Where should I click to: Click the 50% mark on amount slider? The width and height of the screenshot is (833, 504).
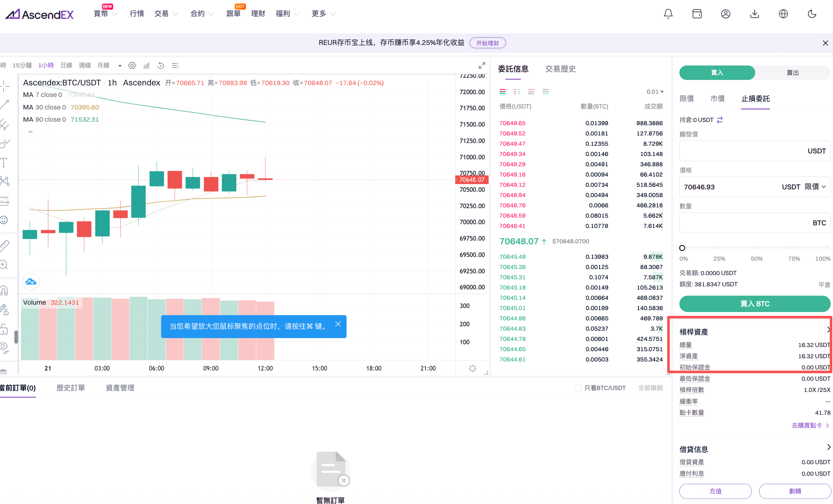click(x=755, y=248)
